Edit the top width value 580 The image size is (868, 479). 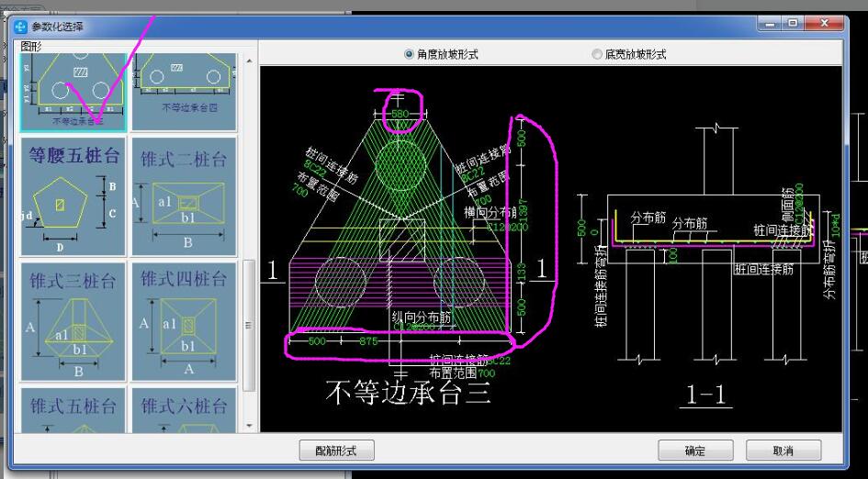[x=400, y=114]
